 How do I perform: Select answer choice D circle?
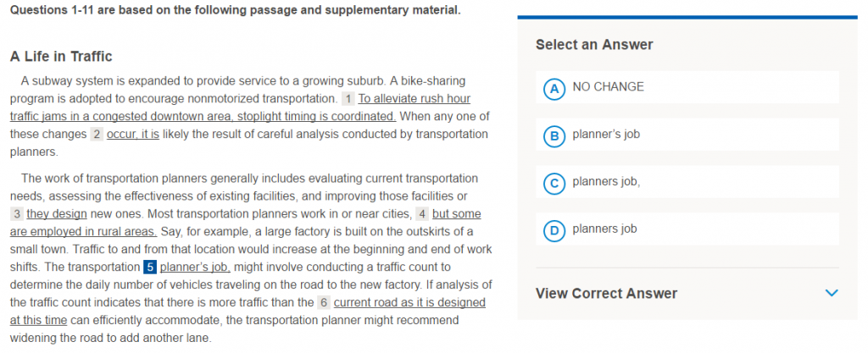click(x=554, y=230)
